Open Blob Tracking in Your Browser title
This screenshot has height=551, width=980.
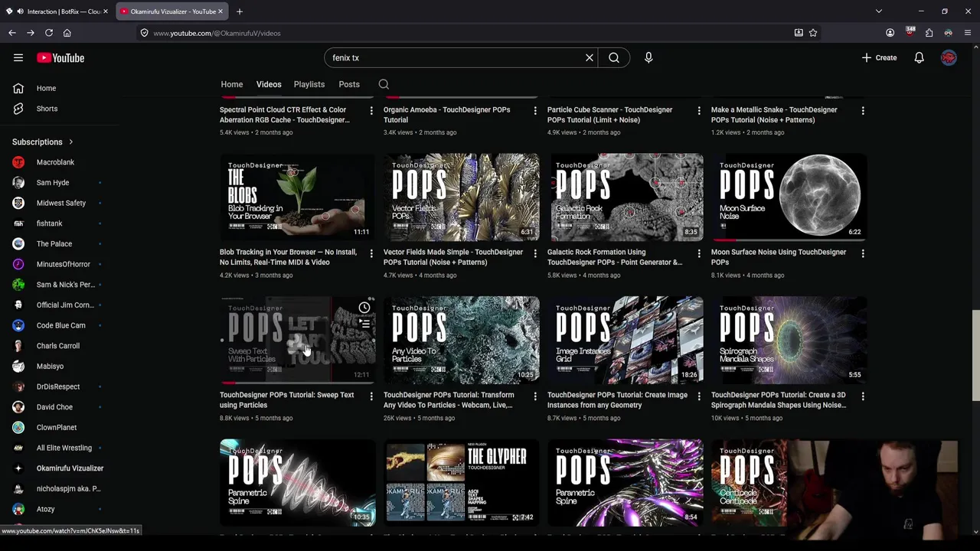click(x=288, y=257)
